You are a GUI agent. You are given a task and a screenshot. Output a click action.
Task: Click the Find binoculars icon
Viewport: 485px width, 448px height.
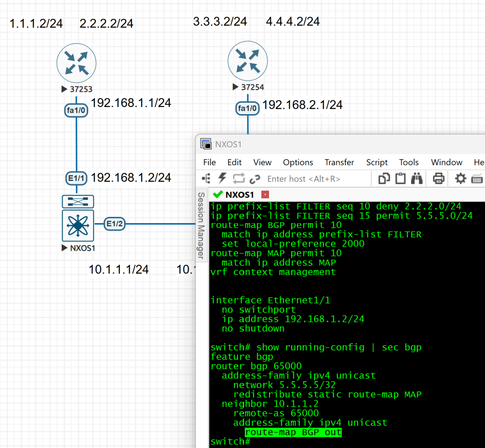pos(417,179)
